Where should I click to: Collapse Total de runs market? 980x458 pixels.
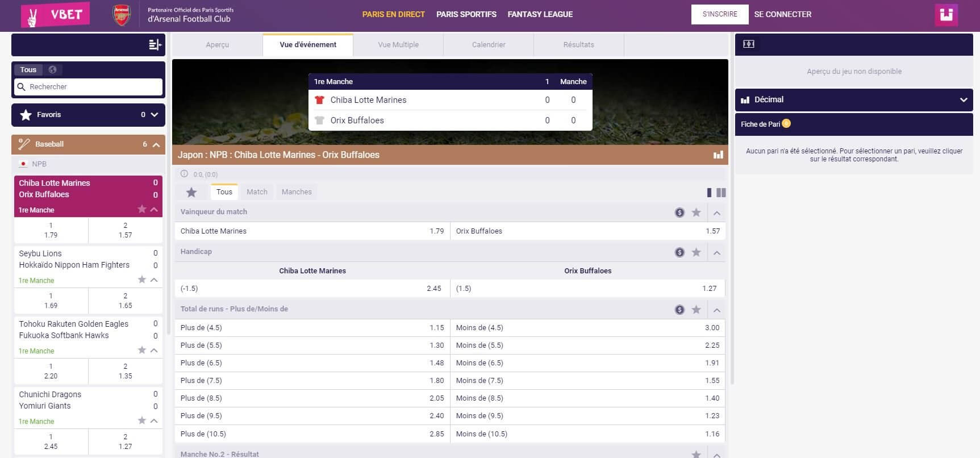pyautogui.click(x=717, y=310)
